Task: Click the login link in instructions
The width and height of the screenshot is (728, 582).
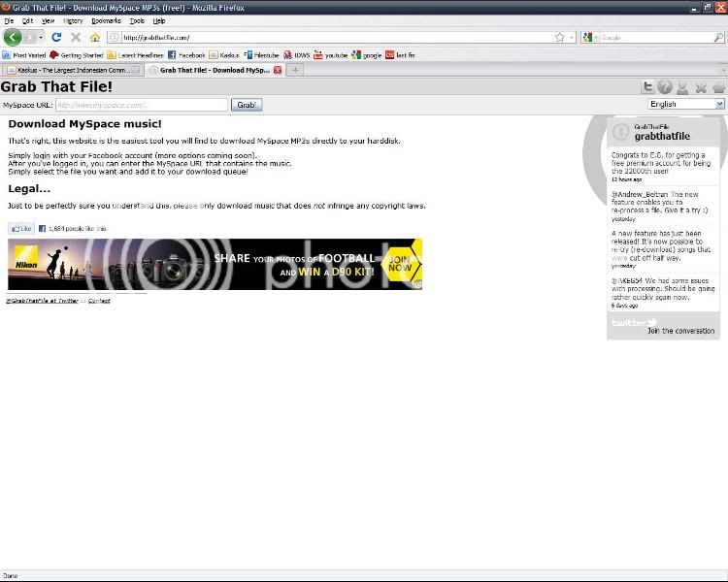Action: pyautogui.click(x=42, y=155)
